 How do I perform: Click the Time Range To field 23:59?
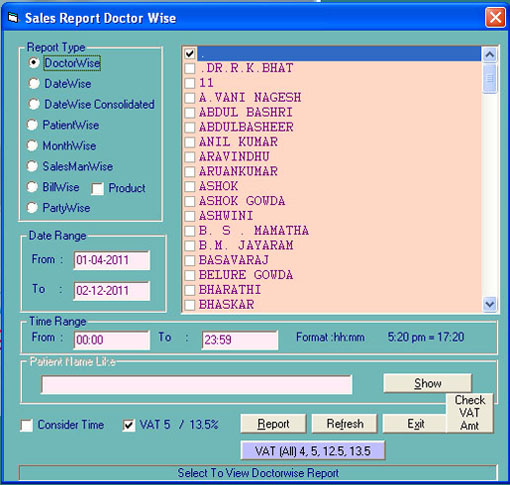240,340
